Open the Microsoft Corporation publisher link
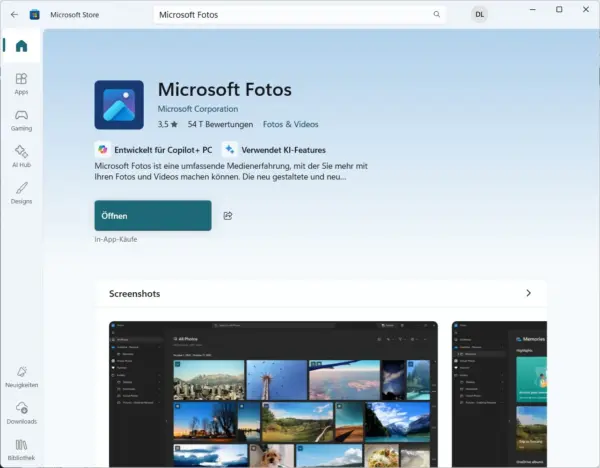This screenshot has height=468, width=600. (198, 109)
